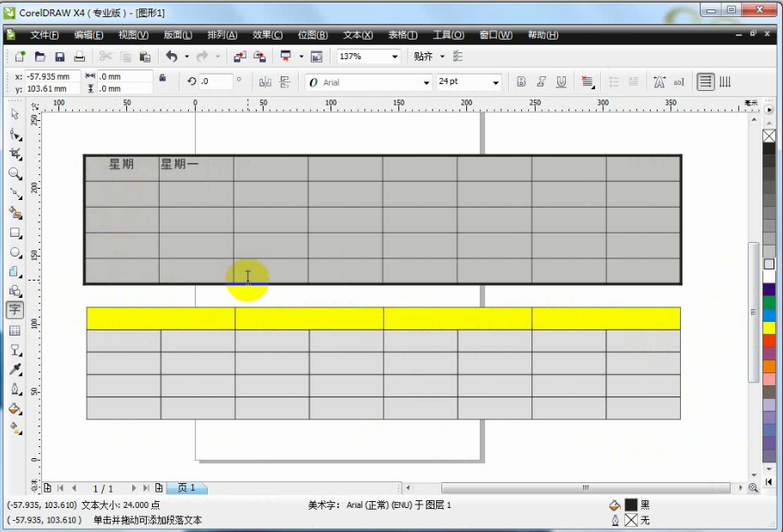Select the Crop tool
783x532 pixels.
pos(15,154)
